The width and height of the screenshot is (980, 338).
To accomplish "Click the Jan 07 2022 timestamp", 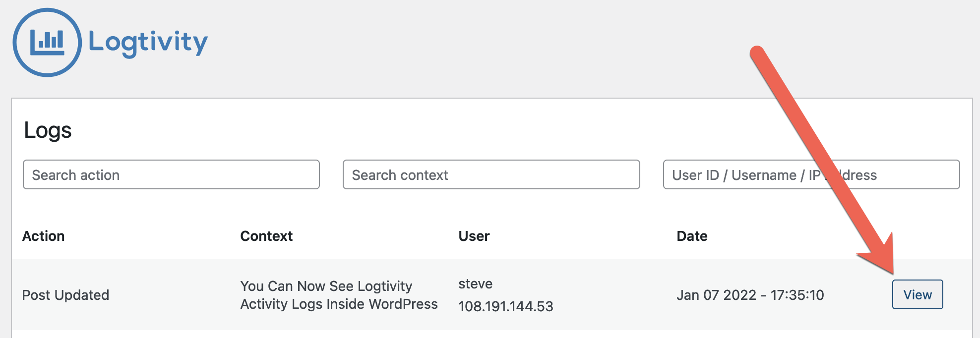I will tap(750, 294).
